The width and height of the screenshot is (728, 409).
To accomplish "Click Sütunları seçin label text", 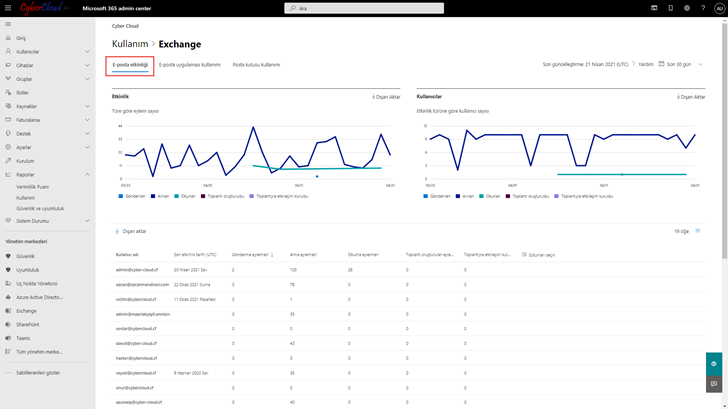I will (541, 255).
